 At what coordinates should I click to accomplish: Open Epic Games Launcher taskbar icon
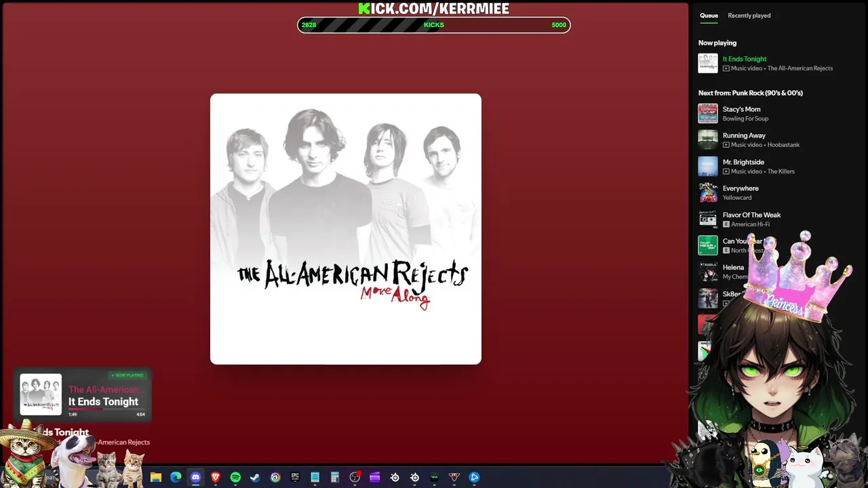point(295,477)
